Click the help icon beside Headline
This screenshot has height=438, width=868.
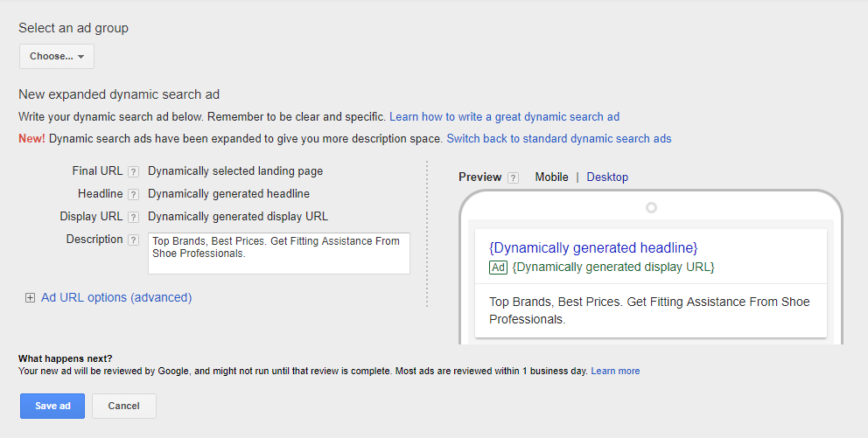pos(133,194)
